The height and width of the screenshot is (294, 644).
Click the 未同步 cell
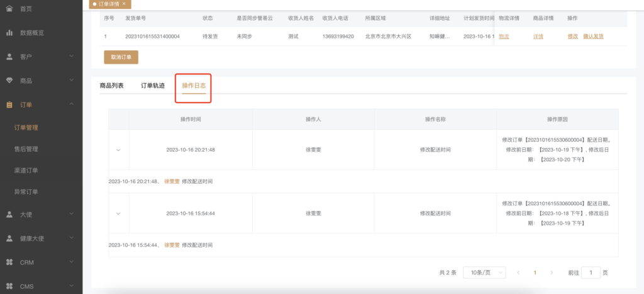point(245,37)
